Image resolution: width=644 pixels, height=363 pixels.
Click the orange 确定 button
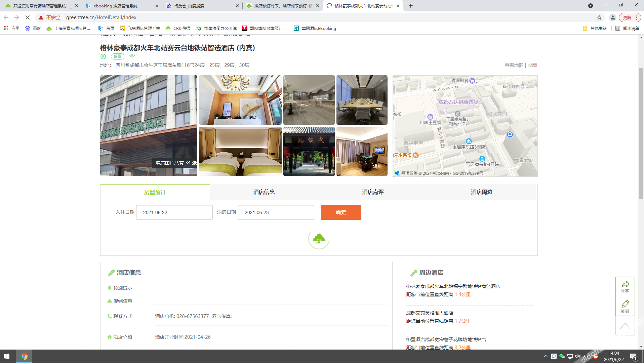point(341,212)
